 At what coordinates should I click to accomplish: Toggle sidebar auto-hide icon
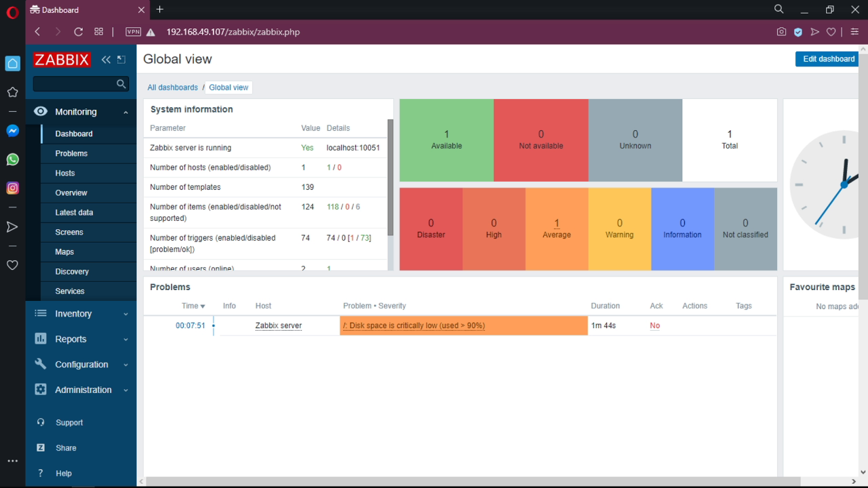121,60
